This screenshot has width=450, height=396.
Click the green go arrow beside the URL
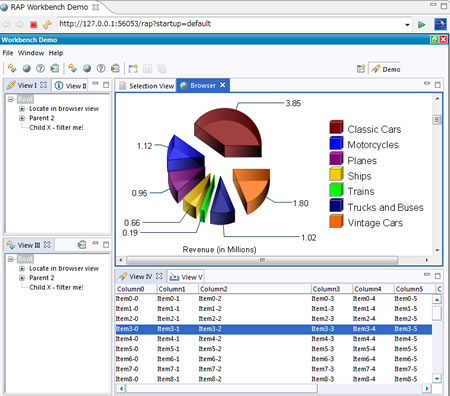(x=422, y=25)
